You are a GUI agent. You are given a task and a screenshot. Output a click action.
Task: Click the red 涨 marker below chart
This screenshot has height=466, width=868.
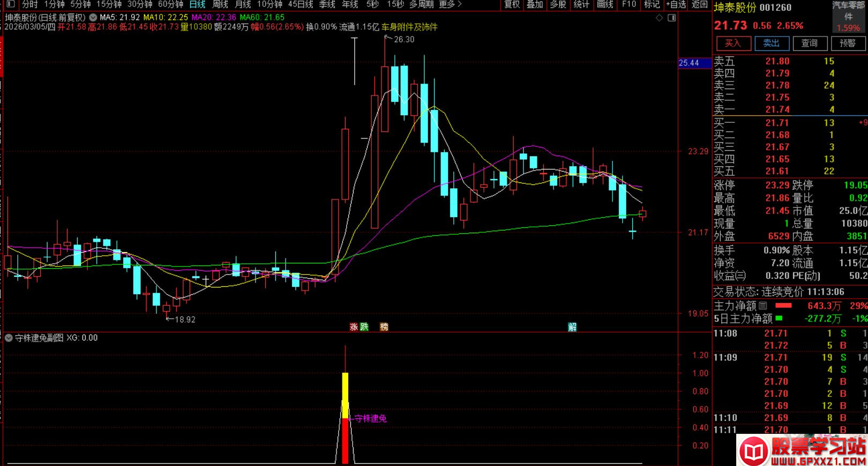click(x=354, y=327)
